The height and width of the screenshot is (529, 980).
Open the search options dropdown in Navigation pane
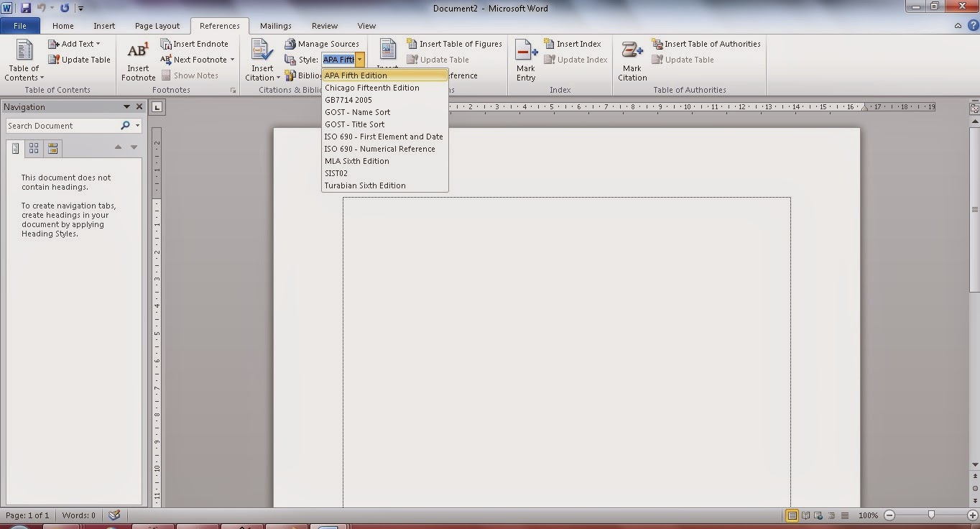[x=137, y=125]
